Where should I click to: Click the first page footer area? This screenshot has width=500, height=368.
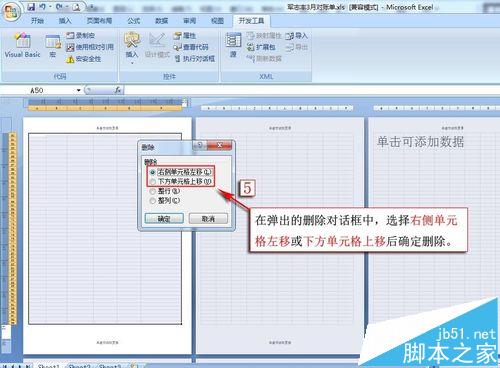click(107, 342)
